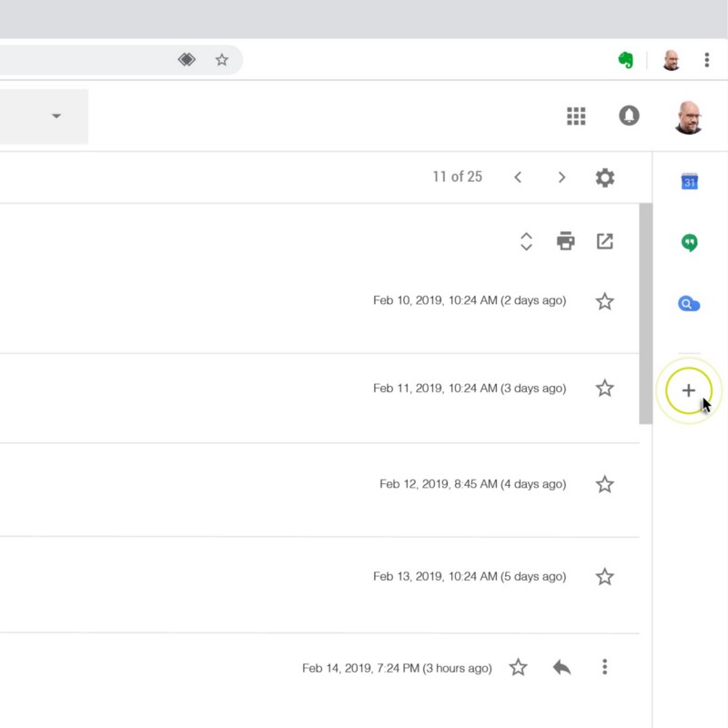728x728 pixels.
Task: Toggle star on Feb 14 message
Action: tap(518, 668)
